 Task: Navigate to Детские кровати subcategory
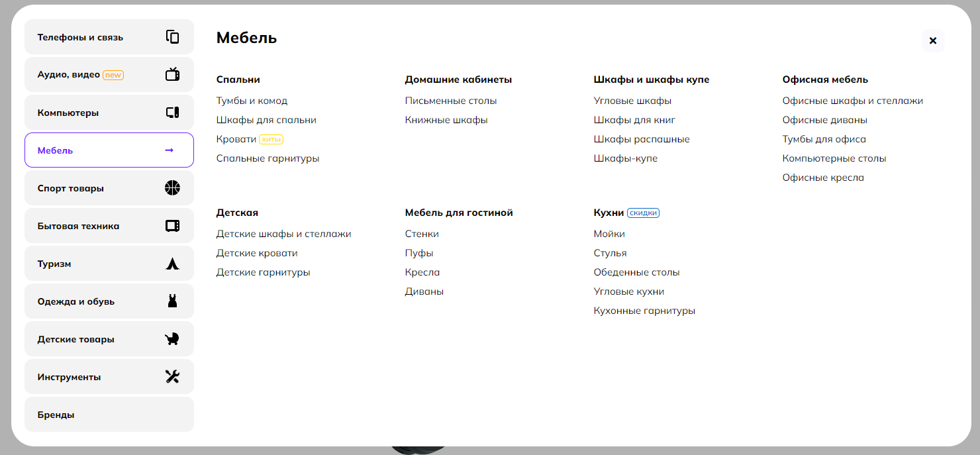(x=257, y=253)
